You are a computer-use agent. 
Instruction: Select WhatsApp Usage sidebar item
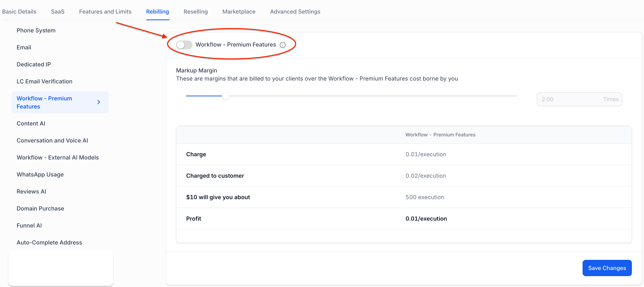(x=40, y=174)
